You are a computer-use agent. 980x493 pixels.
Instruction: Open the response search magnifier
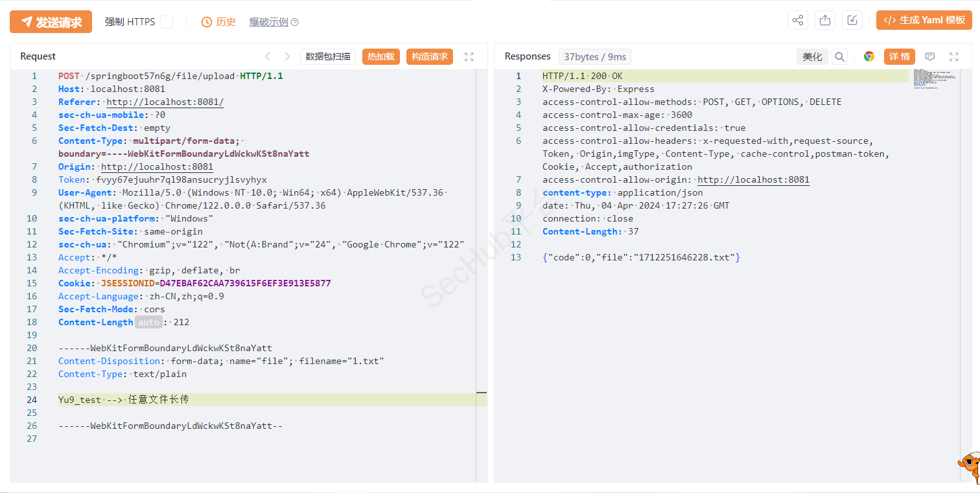[839, 57]
